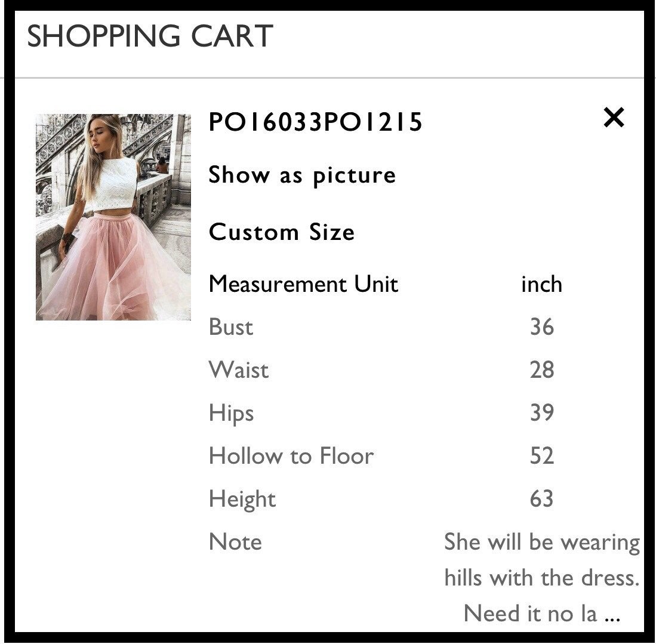Select the inch unit value
The width and height of the screenshot is (656, 644).
(542, 285)
